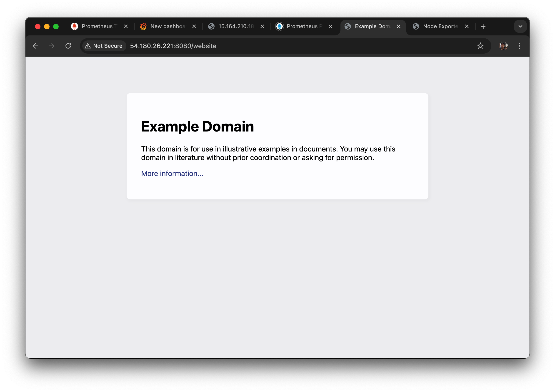Click the forward navigation arrow
This screenshot has width=555, height=392.
coord(52,46)
